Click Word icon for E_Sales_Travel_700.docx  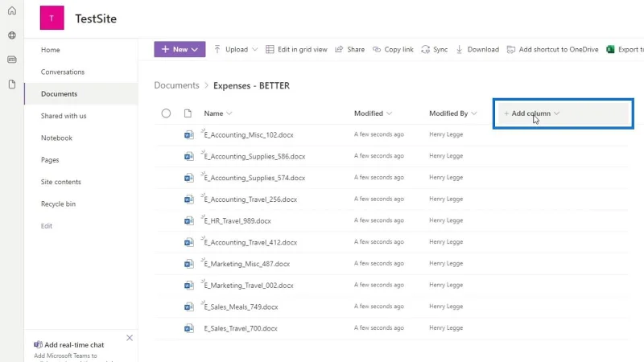188,328
